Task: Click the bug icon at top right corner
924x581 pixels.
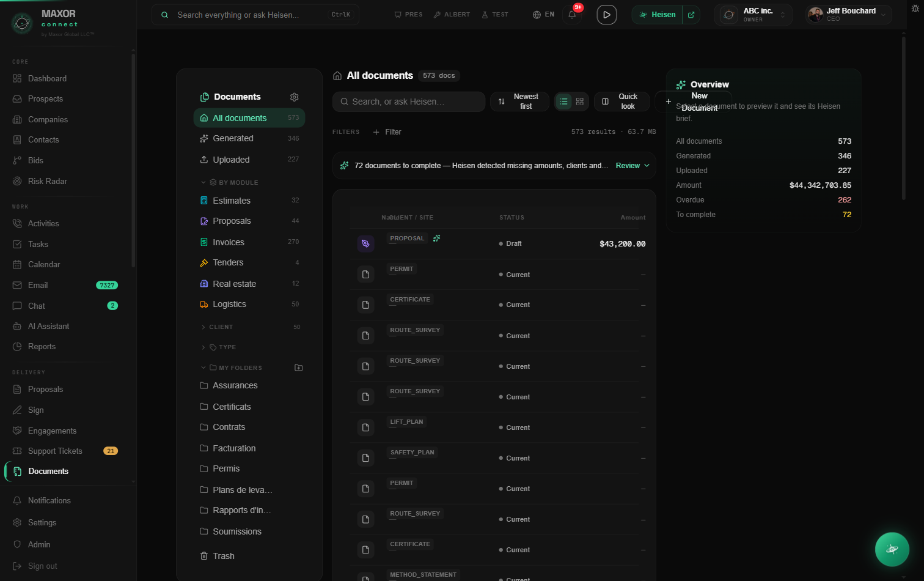Action: click(x=915, y=8)
